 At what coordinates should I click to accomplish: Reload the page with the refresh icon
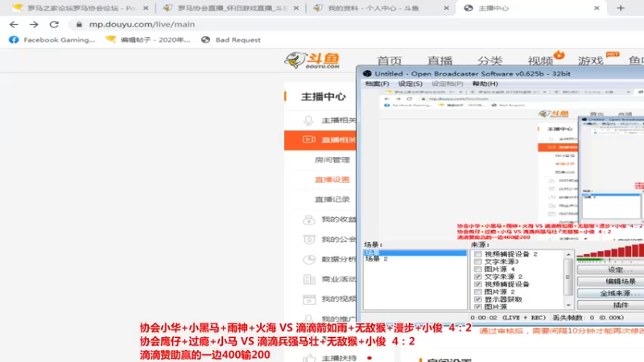click(54, 25)
